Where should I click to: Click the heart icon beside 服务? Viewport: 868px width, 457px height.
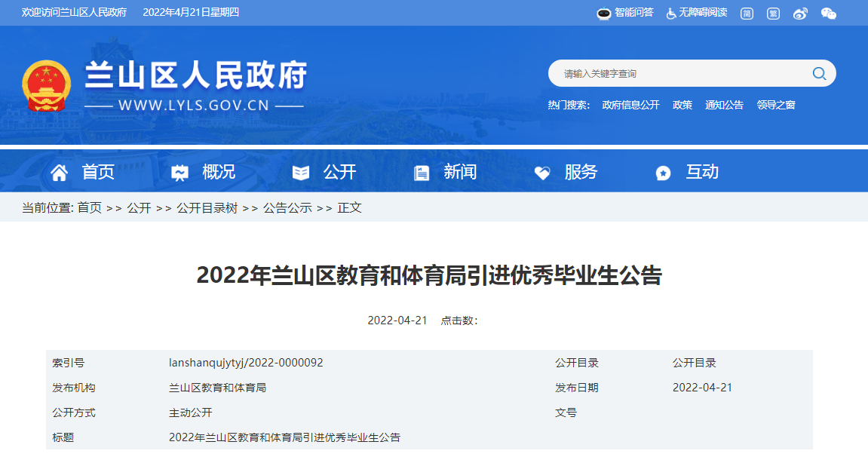(x=542, y=173)
